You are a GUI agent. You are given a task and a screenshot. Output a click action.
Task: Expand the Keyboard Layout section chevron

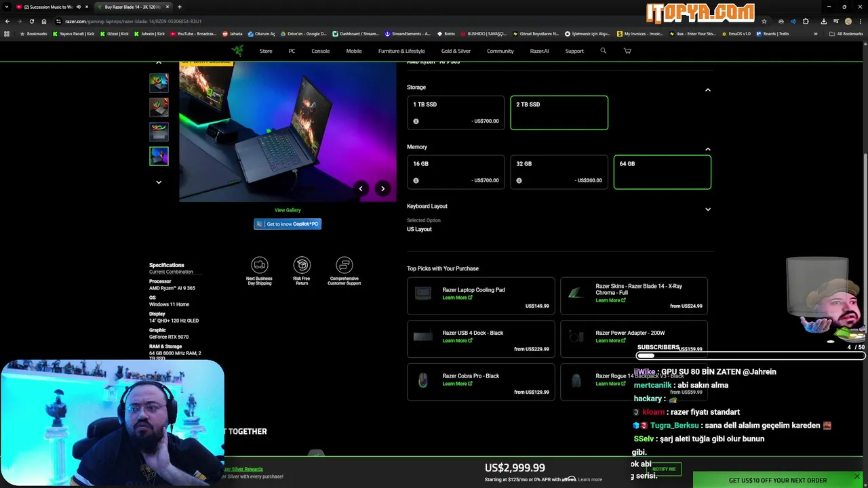click(x=707, y=209)
